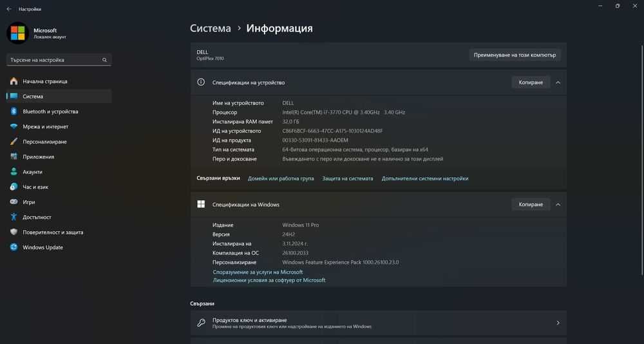Open Защита на системата link
Viewport: 644px width, 344px height.
click(348, 178)
